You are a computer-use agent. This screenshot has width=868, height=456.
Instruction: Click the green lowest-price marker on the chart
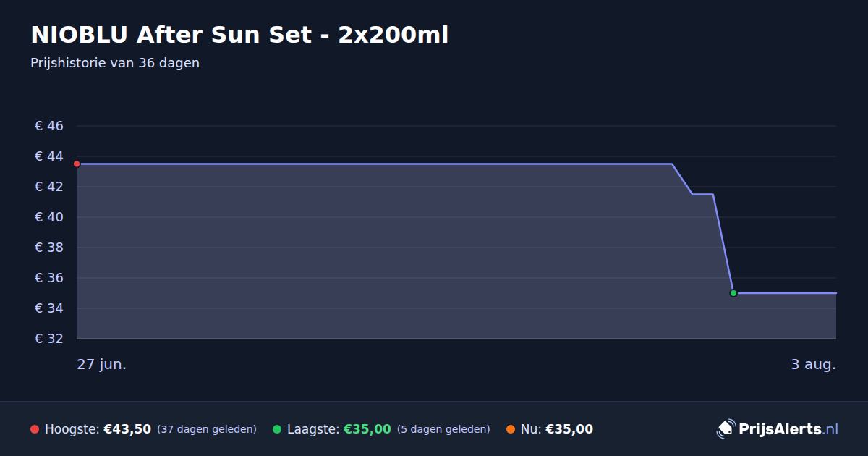(733, 293)
